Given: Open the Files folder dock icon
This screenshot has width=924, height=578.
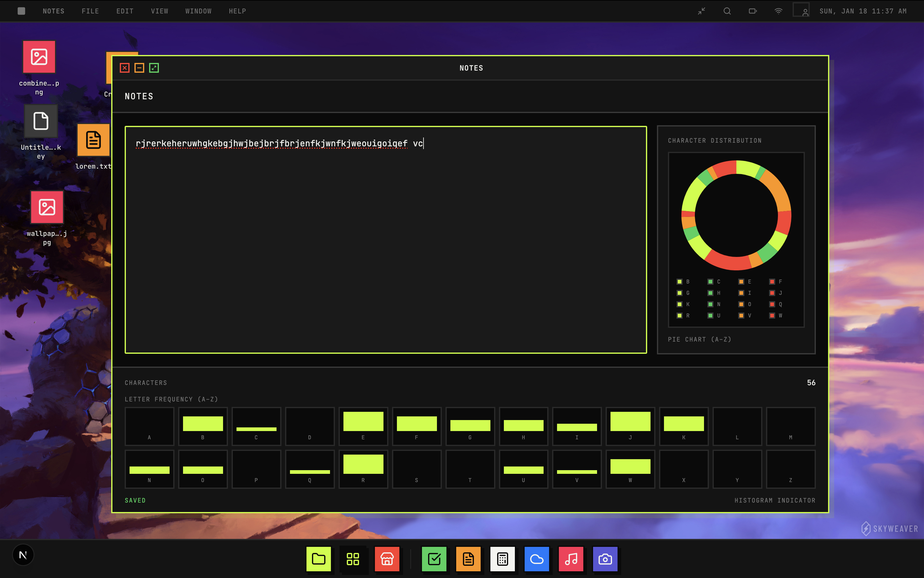Looking at the screenshot, I should coord(318,559).
